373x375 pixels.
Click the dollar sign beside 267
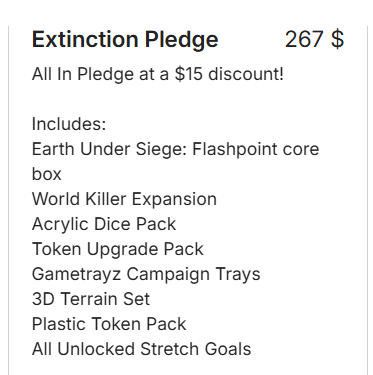338,39
